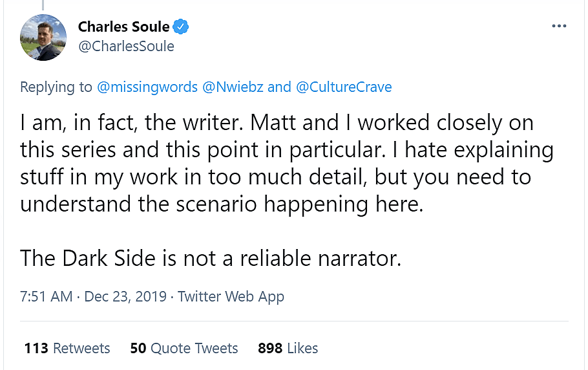Viewport: 588px width, 370px height.
Task: Go to the @CultureCrave mention
Action: coord(344,87)
